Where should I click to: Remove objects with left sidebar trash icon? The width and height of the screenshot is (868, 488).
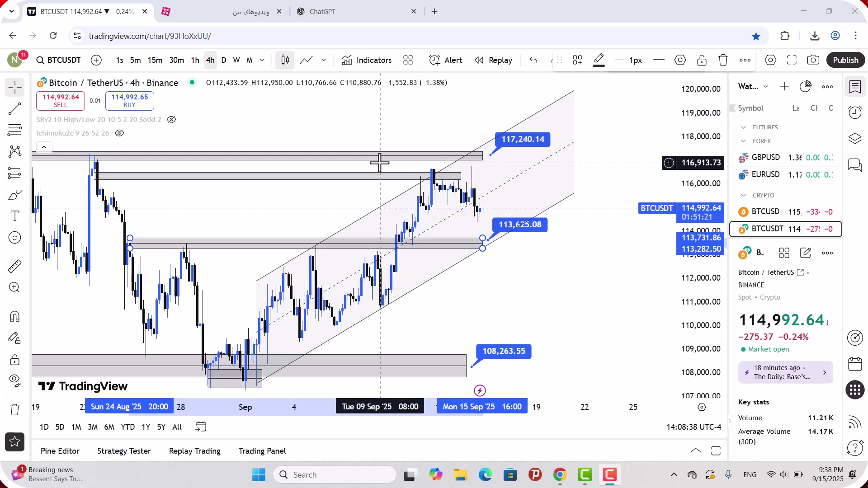coord(14,409)
